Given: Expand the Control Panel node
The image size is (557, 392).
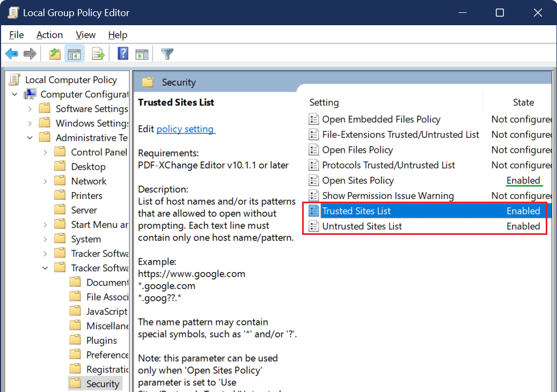Looking at the screenshot, I should 45,153.
